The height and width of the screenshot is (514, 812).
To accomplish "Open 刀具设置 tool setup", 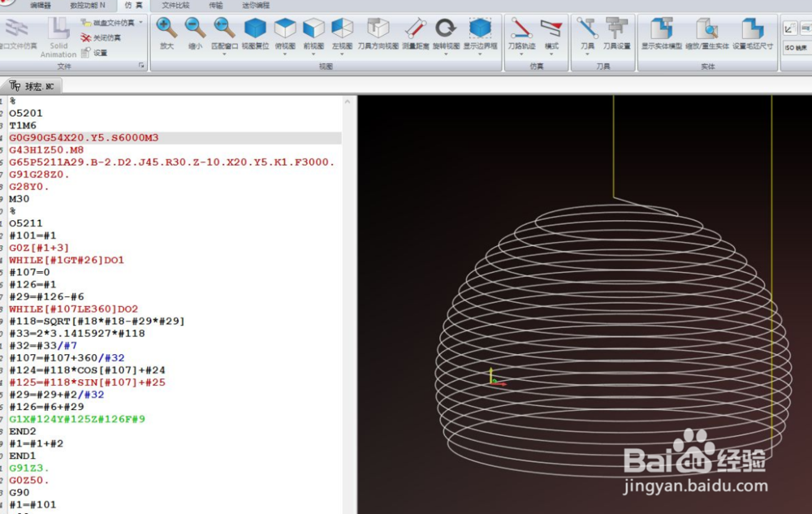I will pyautogui.click(x=616, y=28).
